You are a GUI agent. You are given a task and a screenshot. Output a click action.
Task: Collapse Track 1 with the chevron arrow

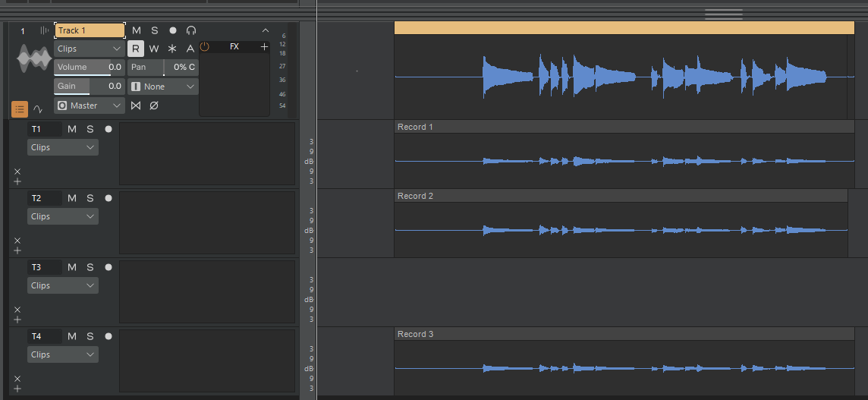tap(265, 30)
